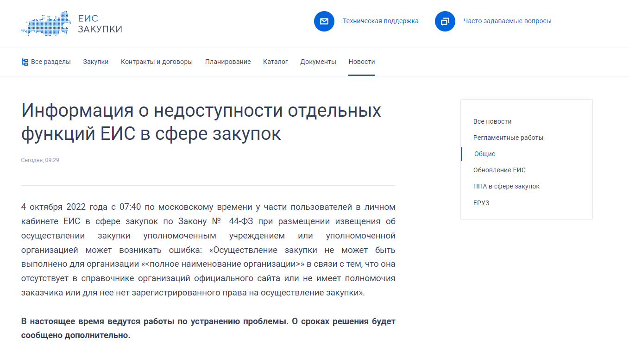Filter news by Регламентные работы
This screenshot has width=629, height=364.
508,138
